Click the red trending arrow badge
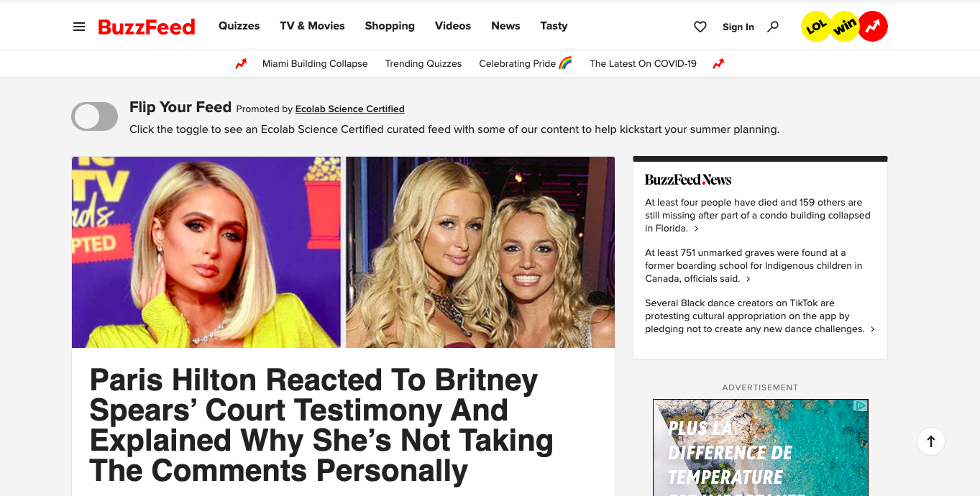 [x=873, y=27]
